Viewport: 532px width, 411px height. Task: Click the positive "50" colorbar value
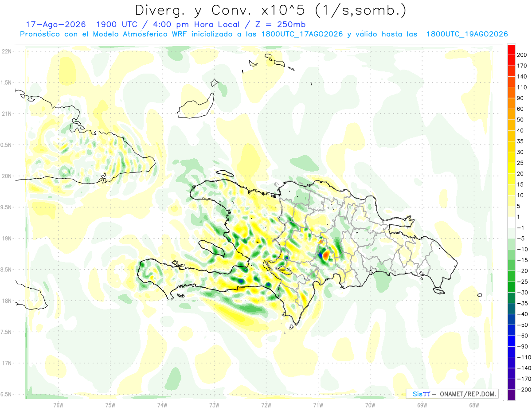coord(521,120)
